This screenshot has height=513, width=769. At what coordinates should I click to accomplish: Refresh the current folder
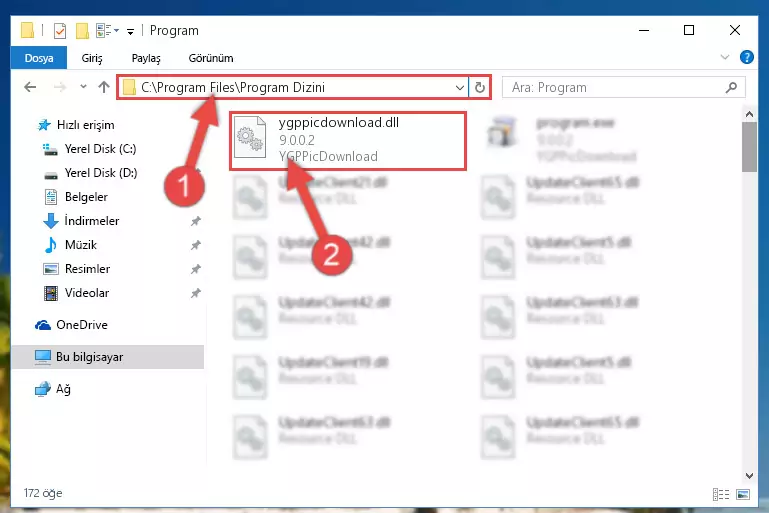tap(480, 88)
